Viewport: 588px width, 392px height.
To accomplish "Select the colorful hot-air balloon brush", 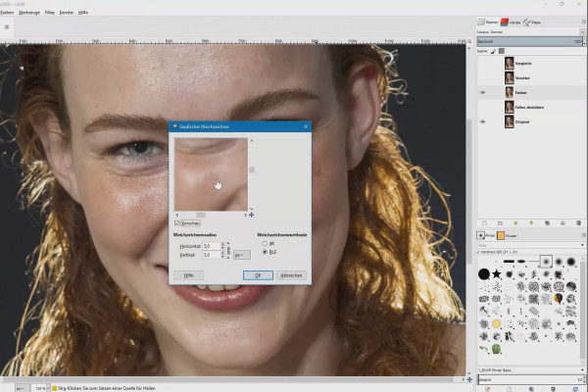I will pyautogui.click(x=559, y=299).
